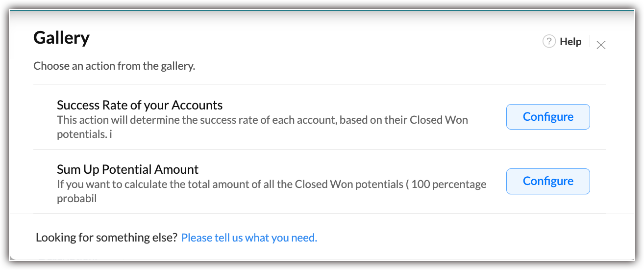Click the Help text label
The width and height of the screenshot is (644, 270).
(570, 42)
